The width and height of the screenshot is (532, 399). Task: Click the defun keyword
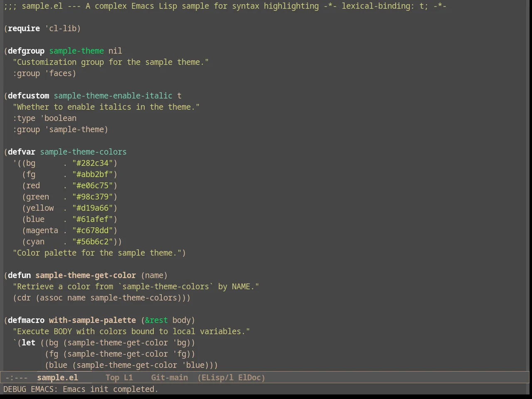coord(20,275)
